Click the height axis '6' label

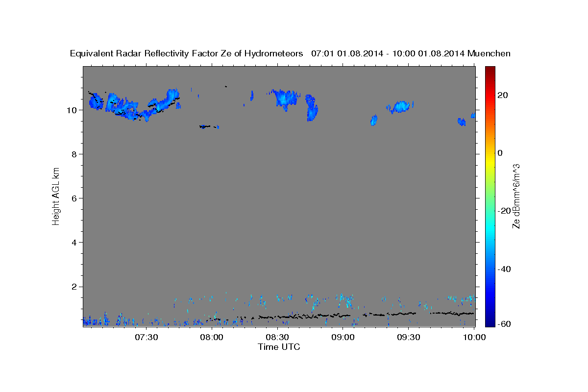(74, 198)
